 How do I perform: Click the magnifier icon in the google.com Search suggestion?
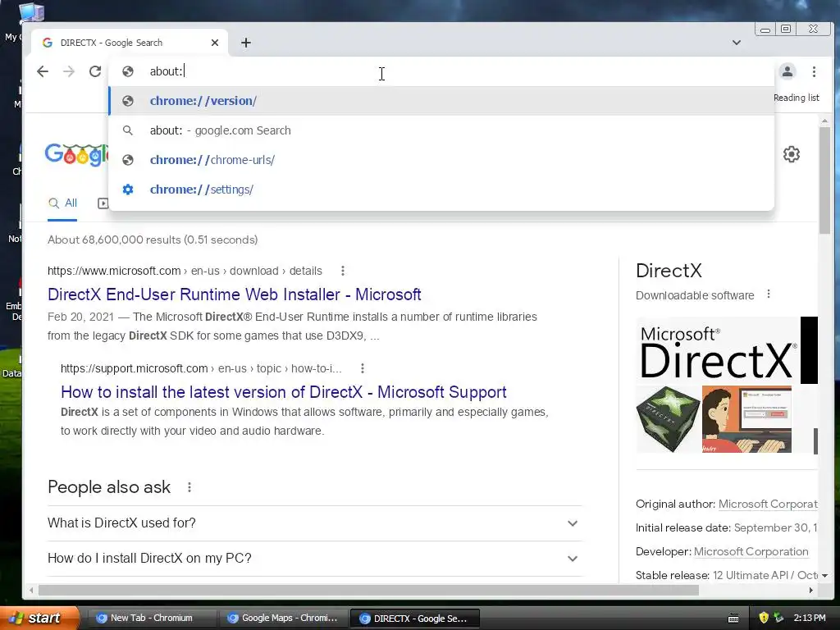(127, 130)
